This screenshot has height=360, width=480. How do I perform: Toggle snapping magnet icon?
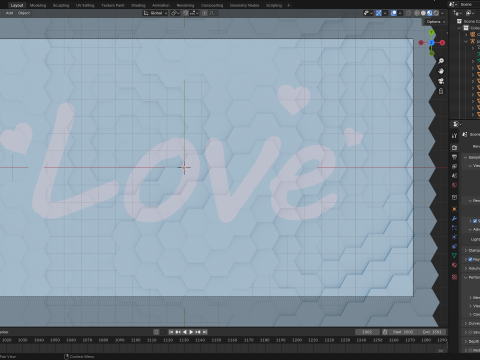186,13
